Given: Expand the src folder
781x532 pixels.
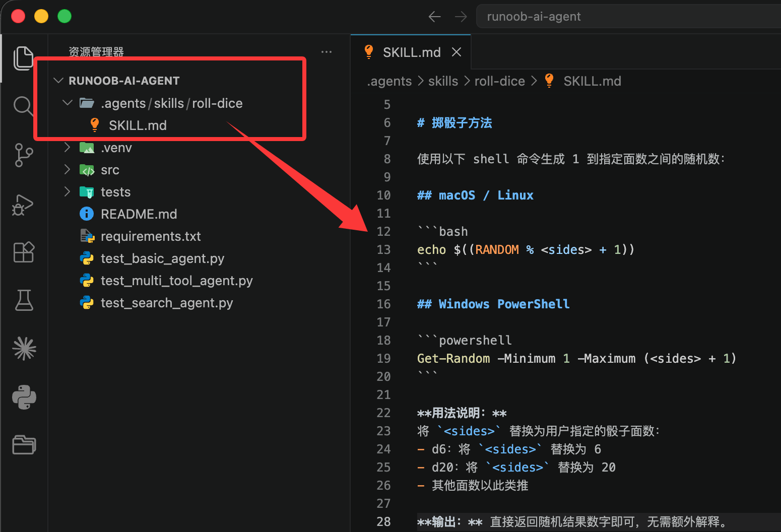Looking at the screenshot, I should pos(67,169).
